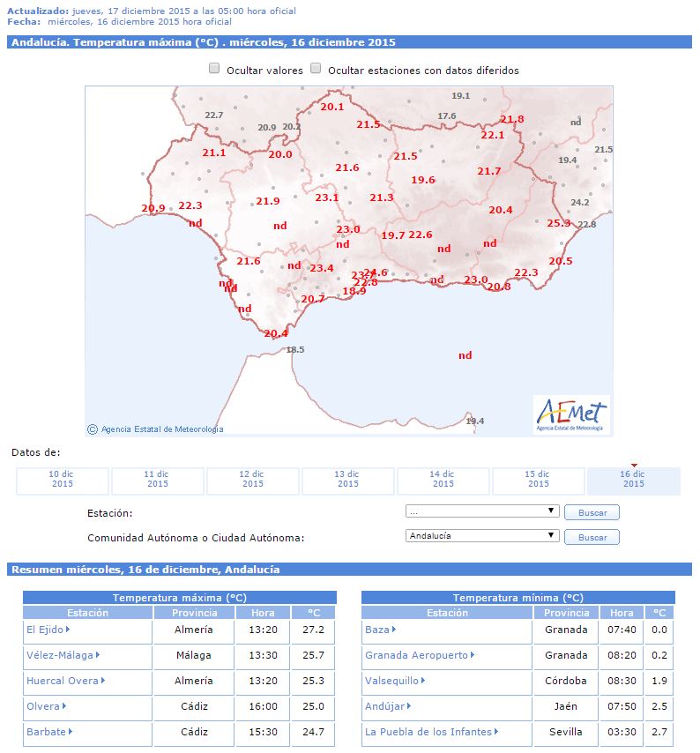700x753 pixels.
Task: Click arrow icon next to Vélez-Málaga
Action: 98,656
